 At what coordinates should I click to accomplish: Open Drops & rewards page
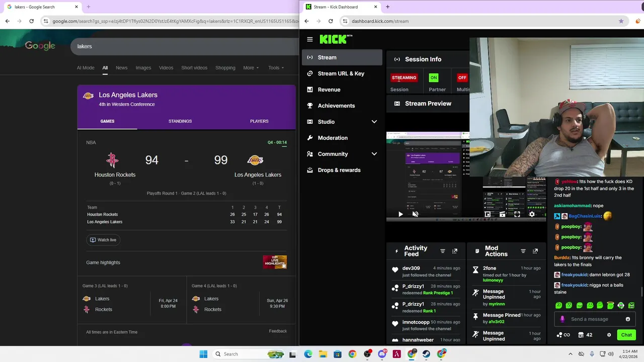342,170
